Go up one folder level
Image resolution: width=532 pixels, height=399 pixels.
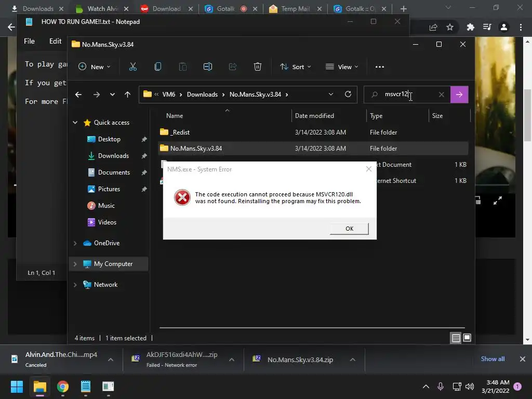pos(128,95)
